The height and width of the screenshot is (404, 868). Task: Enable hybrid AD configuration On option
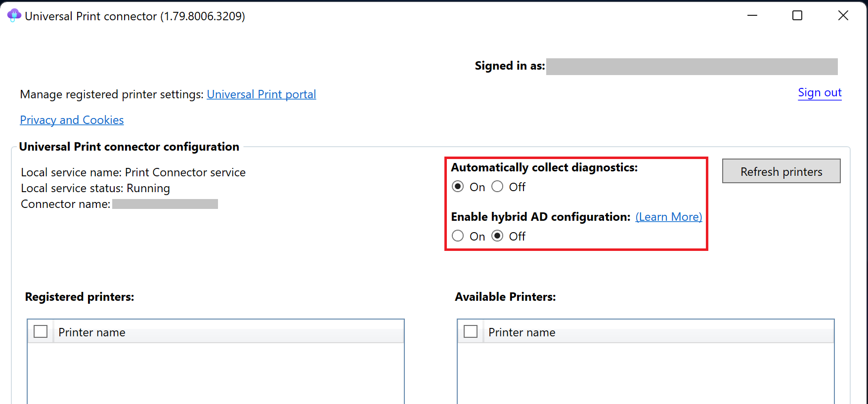pos(458,236)
